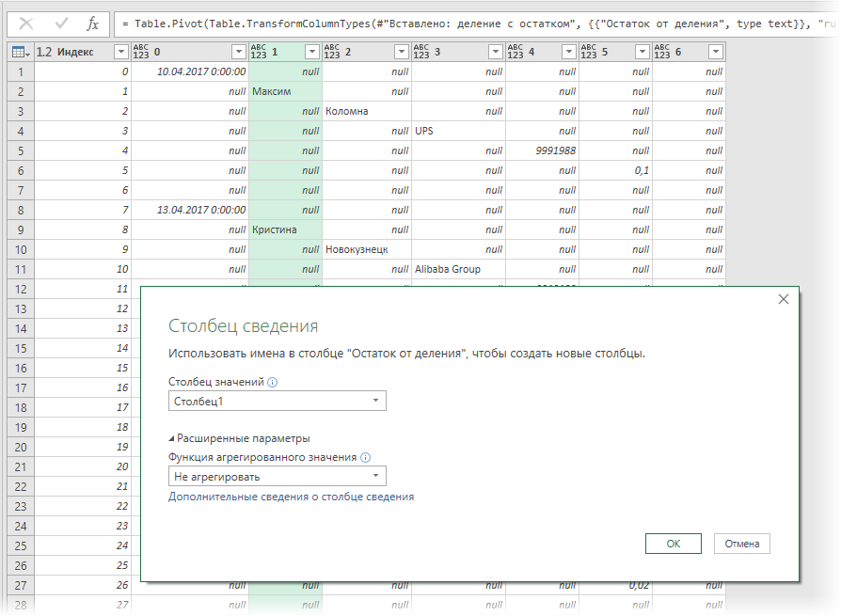This screenshot has height=616, width=841.
Task: Open filter dropdown of column 6
Action: (x=716, y=52)
